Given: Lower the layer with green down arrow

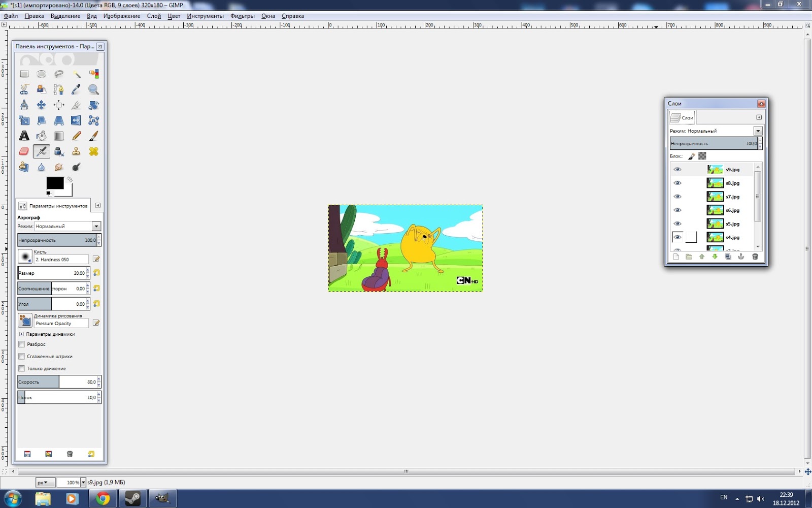Looking at the screenshot, I should tap(715, 257).
